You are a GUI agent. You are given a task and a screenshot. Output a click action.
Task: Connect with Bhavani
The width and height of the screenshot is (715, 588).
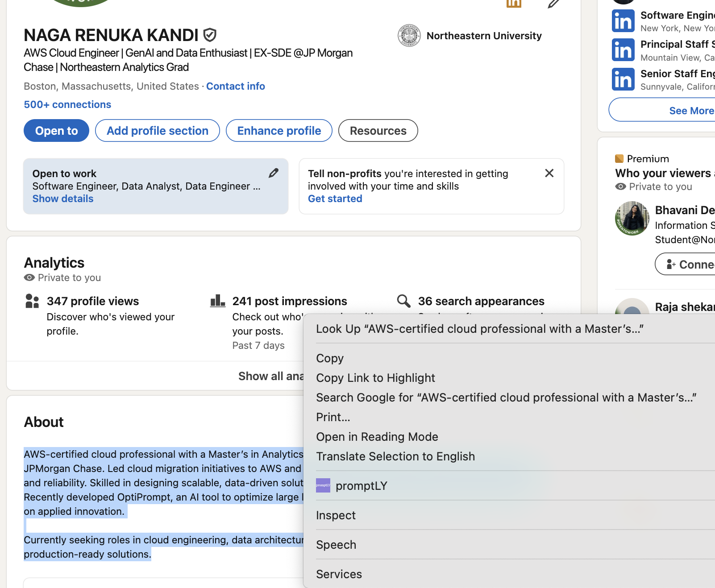coord(685,264)
